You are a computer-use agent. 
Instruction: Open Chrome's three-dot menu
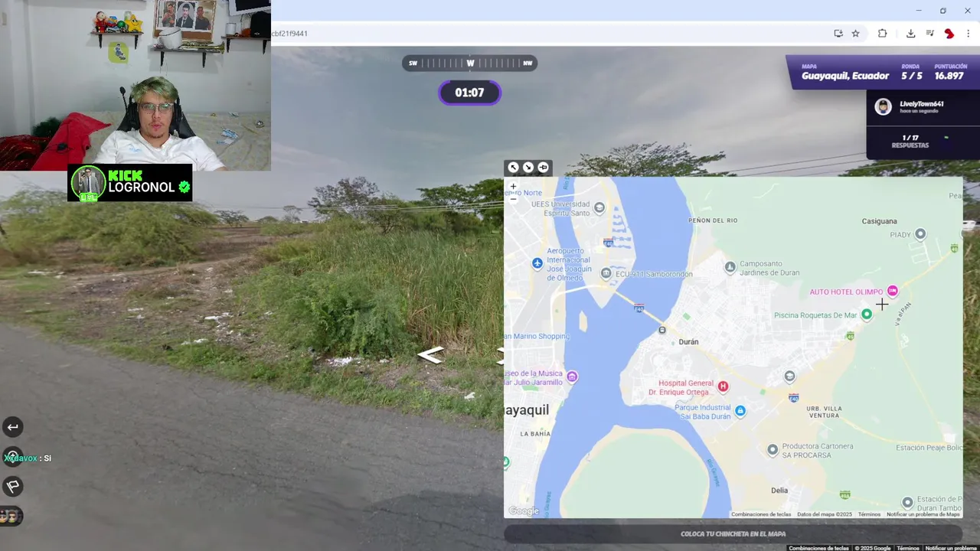point(968,34)
